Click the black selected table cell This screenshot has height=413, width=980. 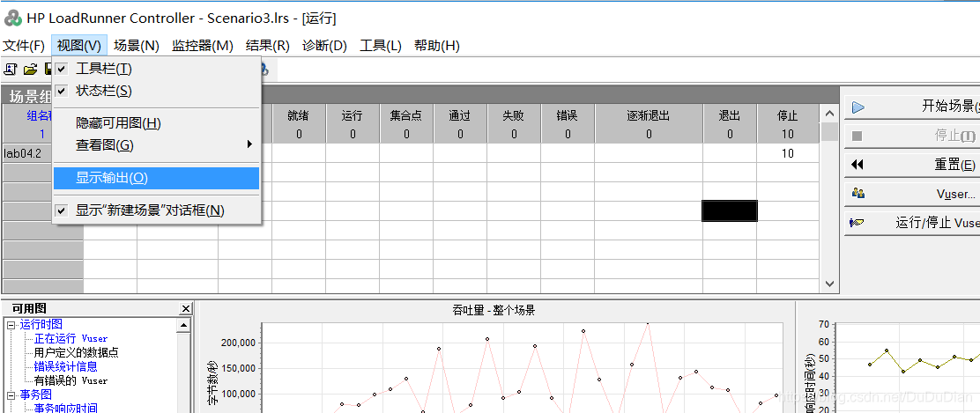point(730,210)
